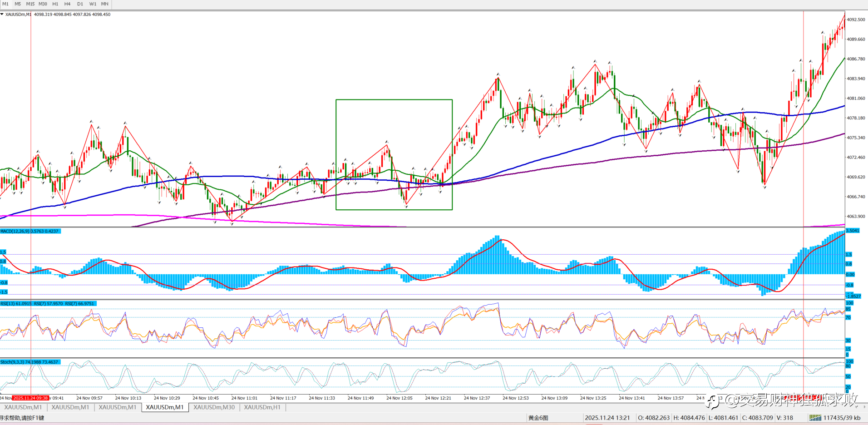Click the status bar time 2025.11.24 13:21
Screen dimensions: 868x425
coord(607,418)
